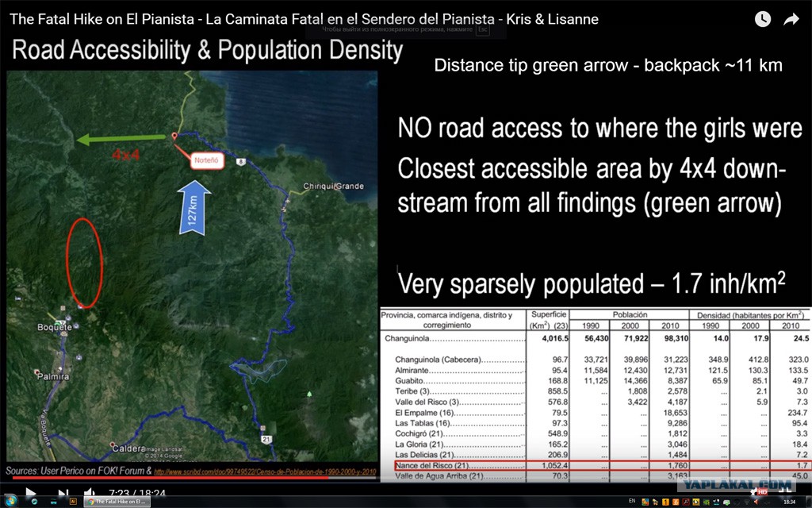Skip to the next video

point(63,493)
